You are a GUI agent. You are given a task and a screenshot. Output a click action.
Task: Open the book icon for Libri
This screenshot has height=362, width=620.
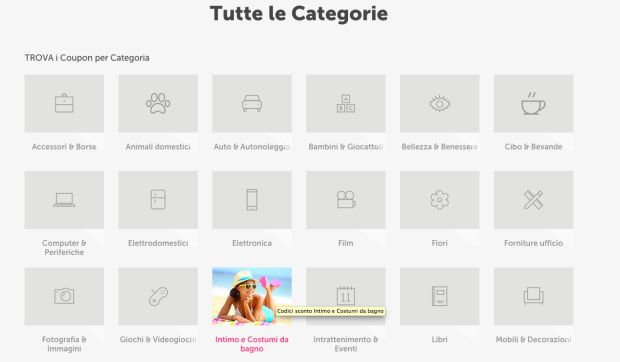pos(440,296)
